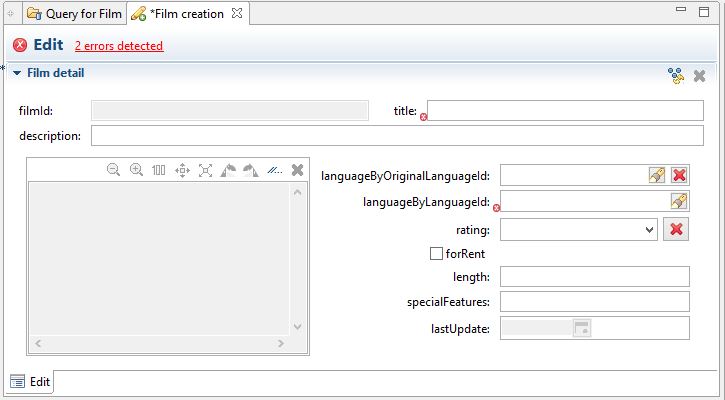Open the rating dropdown list

[x=649, y=230]
